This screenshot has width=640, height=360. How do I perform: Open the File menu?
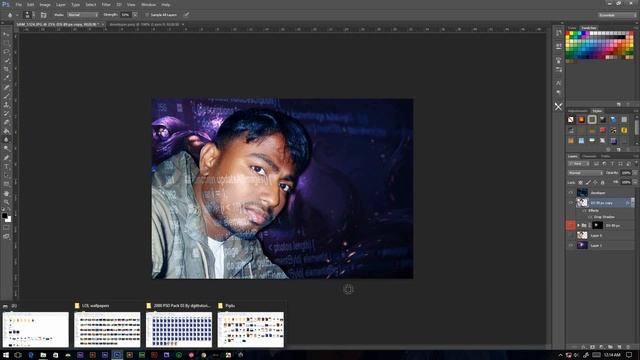pos(18,4)
